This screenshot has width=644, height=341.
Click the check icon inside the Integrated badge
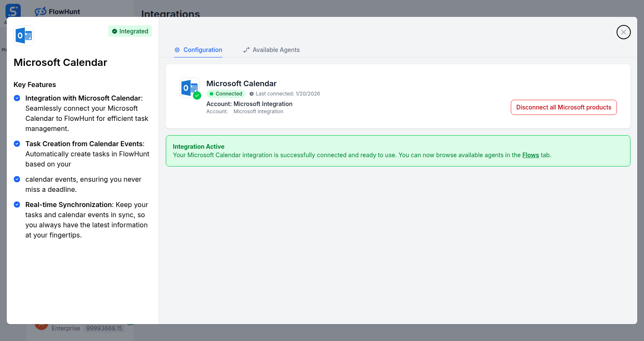click(114, 31)
